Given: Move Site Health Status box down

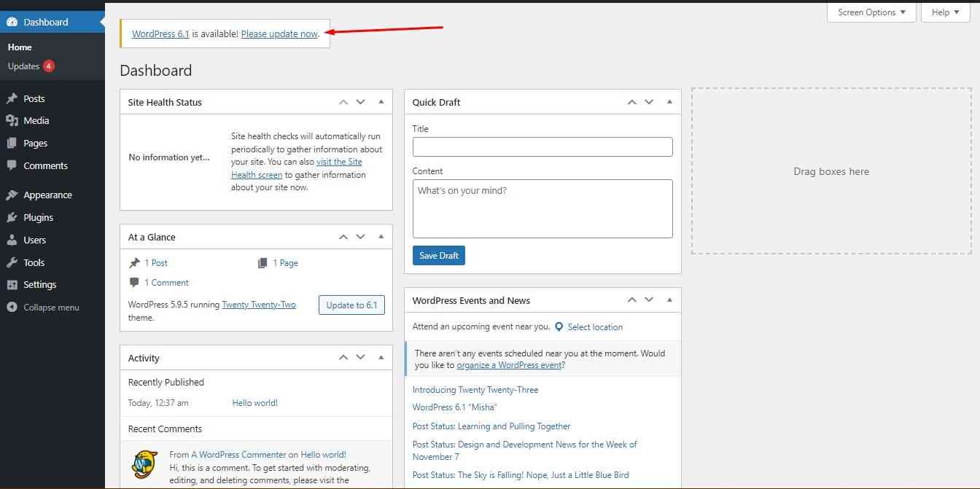Looking at the screenshot, I should (360, 102).
